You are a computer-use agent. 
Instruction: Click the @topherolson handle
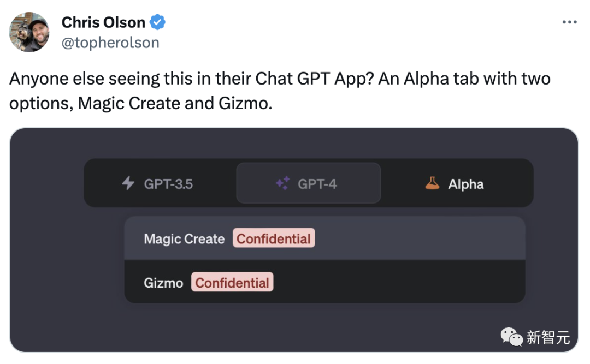click(110, 43)
